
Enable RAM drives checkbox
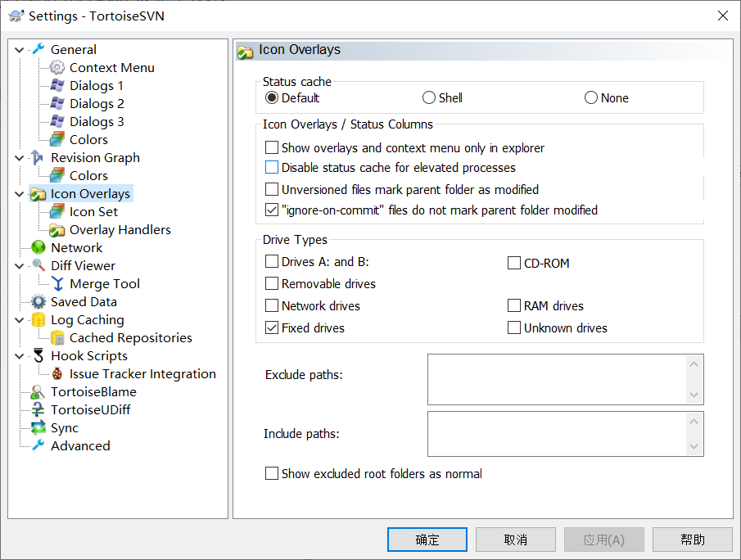513,305
